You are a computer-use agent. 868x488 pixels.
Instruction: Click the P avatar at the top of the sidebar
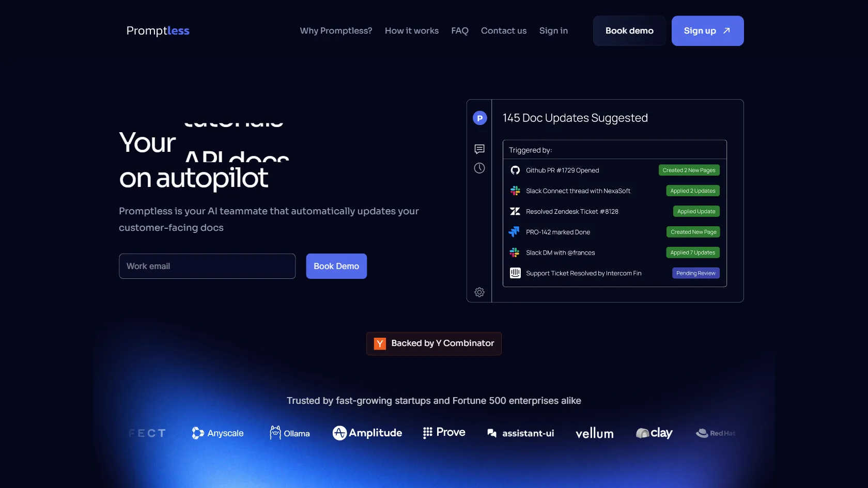tap(479, 118)
